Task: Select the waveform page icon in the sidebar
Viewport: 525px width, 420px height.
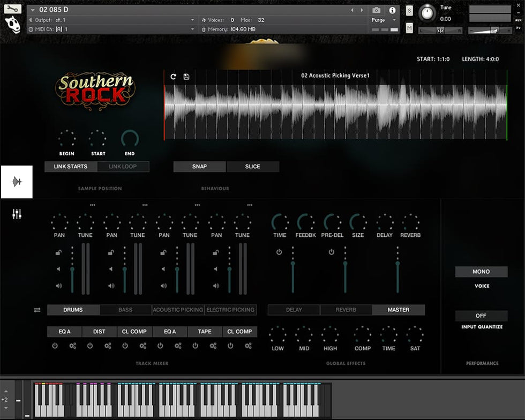Action: tap(17, 182)
